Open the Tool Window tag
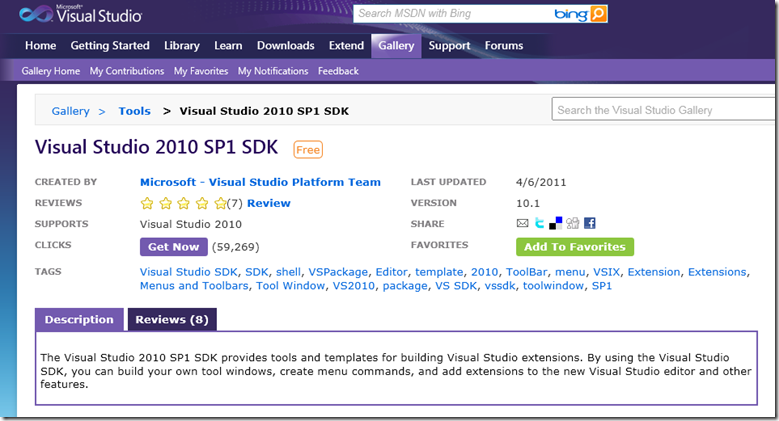 [x=291, y=286]
